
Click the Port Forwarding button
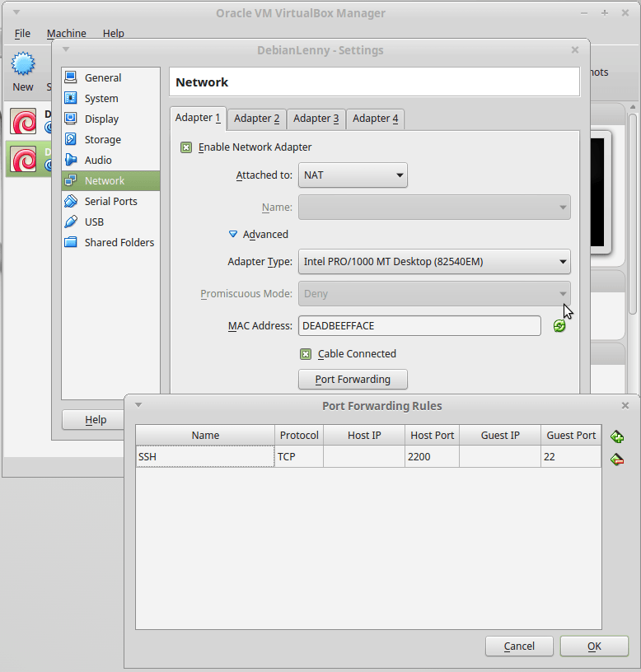[353, 380]
